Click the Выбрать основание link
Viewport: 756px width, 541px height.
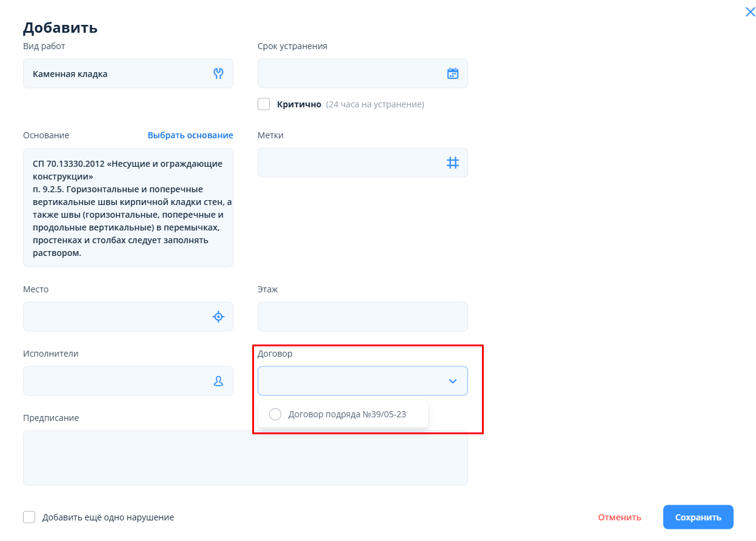pyautogui.click(x=190, y=135)
